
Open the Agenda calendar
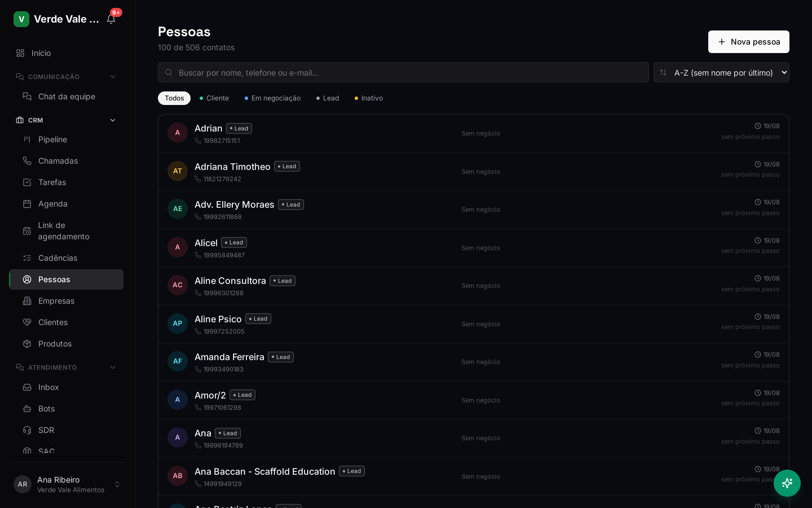[67, 204]
